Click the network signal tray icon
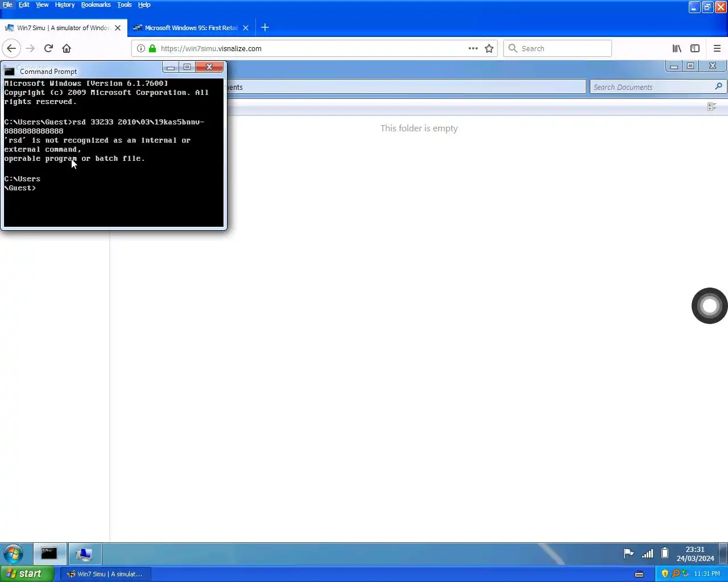The height and width of the screenshot is (582, 728). [647, 554]
